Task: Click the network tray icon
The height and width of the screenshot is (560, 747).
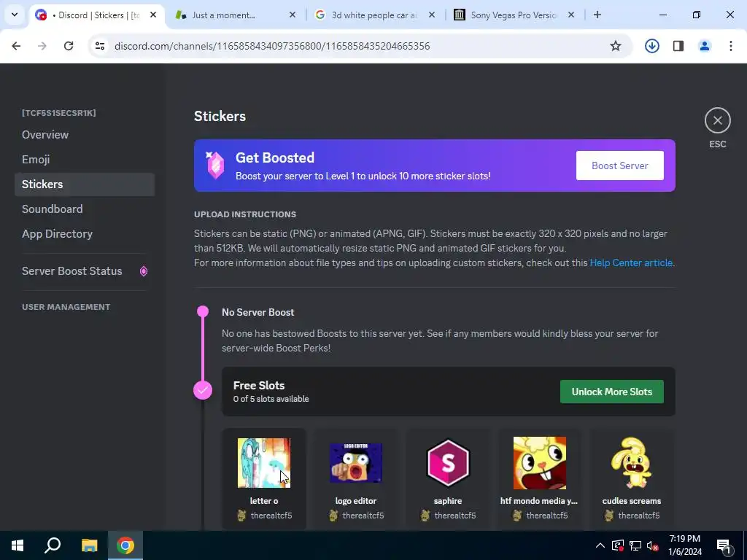Action: pyautogui.click(x=635, y=545)
